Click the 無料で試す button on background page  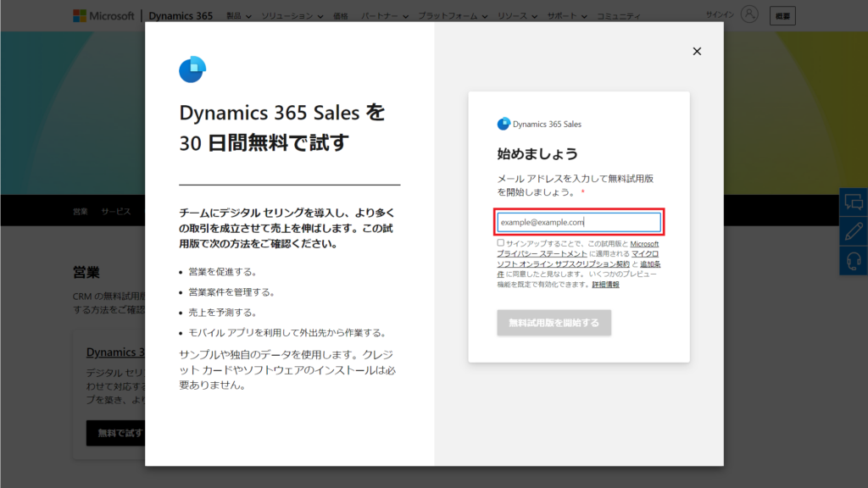116,433
